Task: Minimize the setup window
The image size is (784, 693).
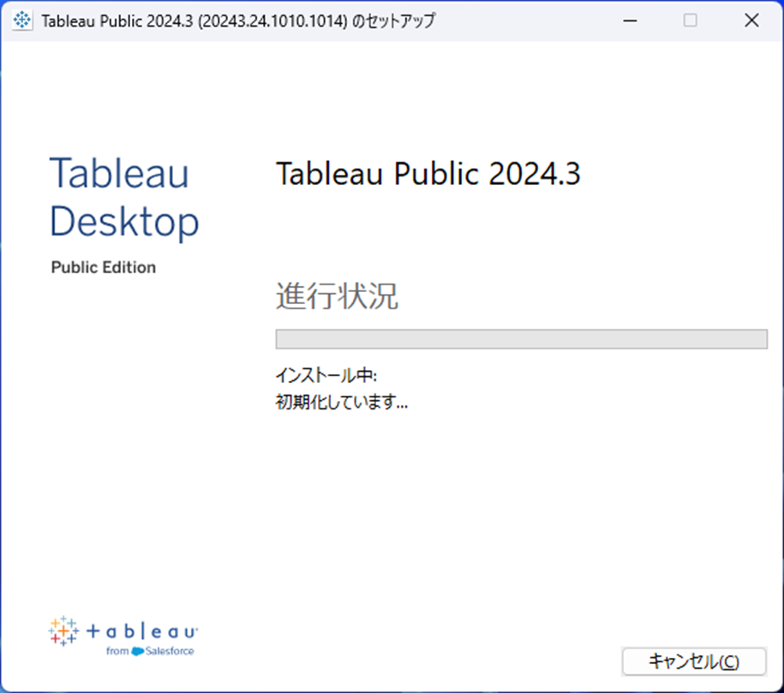Action: [x=630, y=21]
